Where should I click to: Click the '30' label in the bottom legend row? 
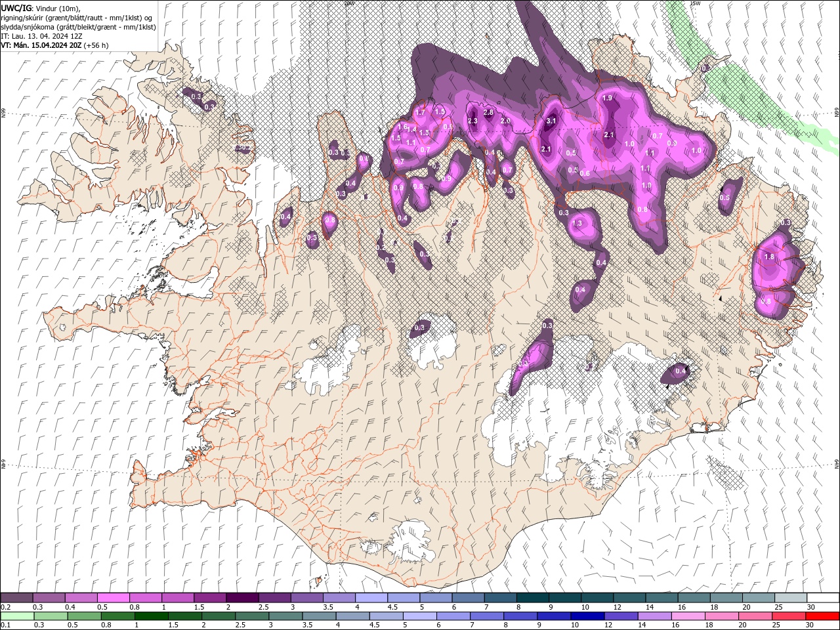click(811, 625)
